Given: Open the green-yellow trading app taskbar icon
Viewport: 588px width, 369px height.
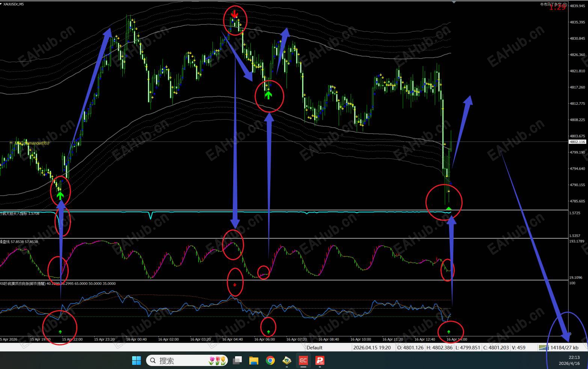Looking at the screenshot, I should (x=287, y=361).
